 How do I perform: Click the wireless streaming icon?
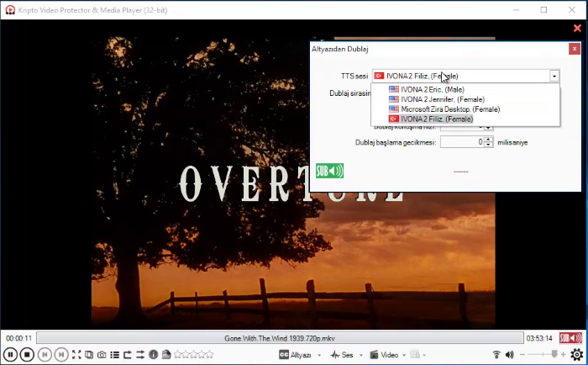tap(496, 355)
